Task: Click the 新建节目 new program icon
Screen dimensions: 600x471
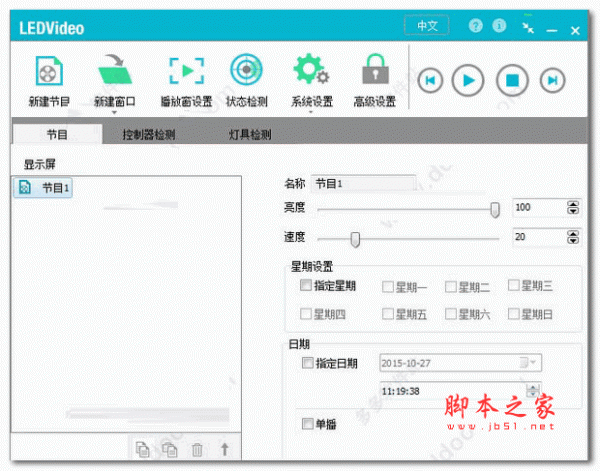Action: 49,71
